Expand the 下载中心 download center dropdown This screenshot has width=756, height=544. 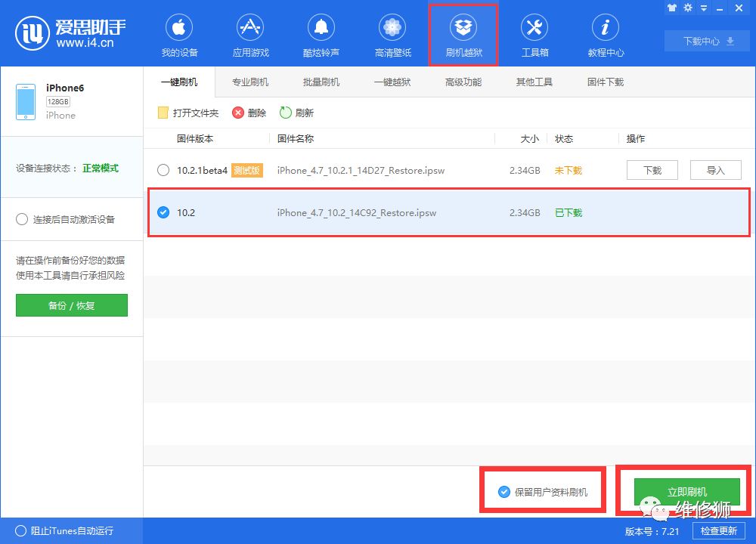coord(706,41)
